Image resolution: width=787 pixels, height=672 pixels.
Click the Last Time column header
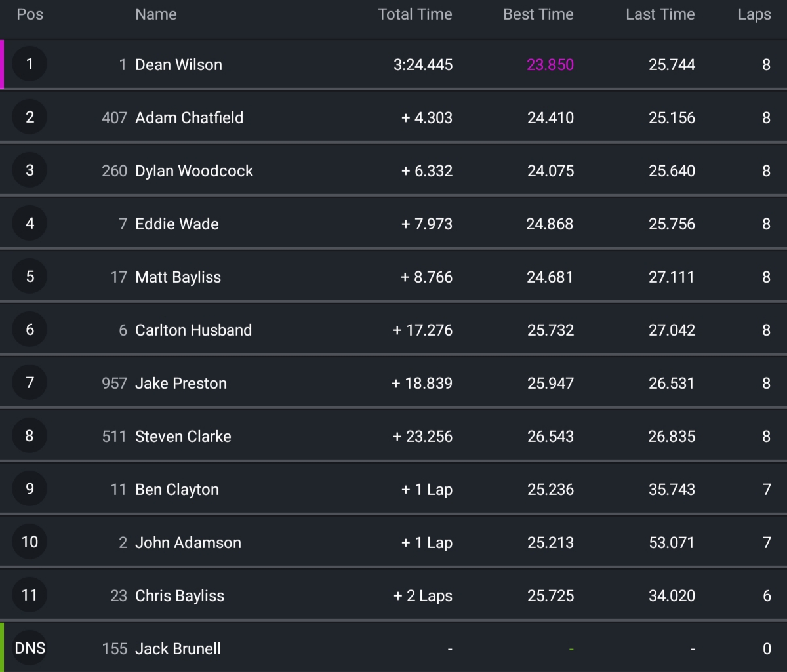tap(660, 14)
